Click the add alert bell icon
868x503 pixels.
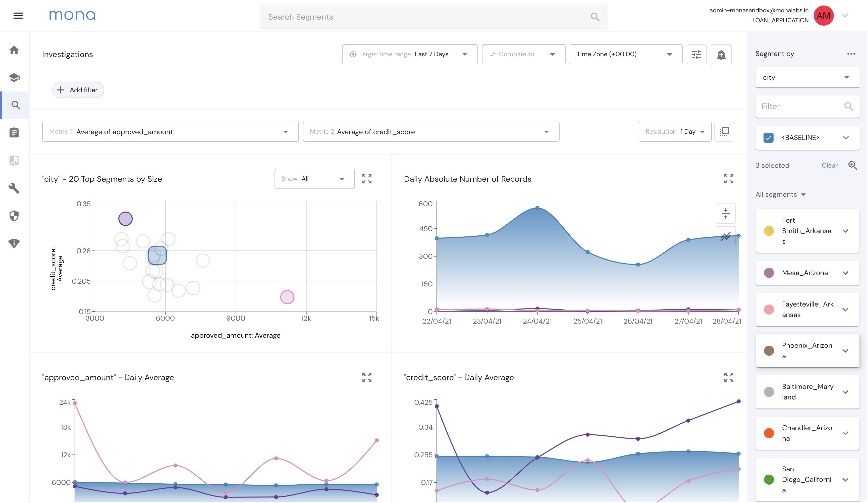(722, 55)
